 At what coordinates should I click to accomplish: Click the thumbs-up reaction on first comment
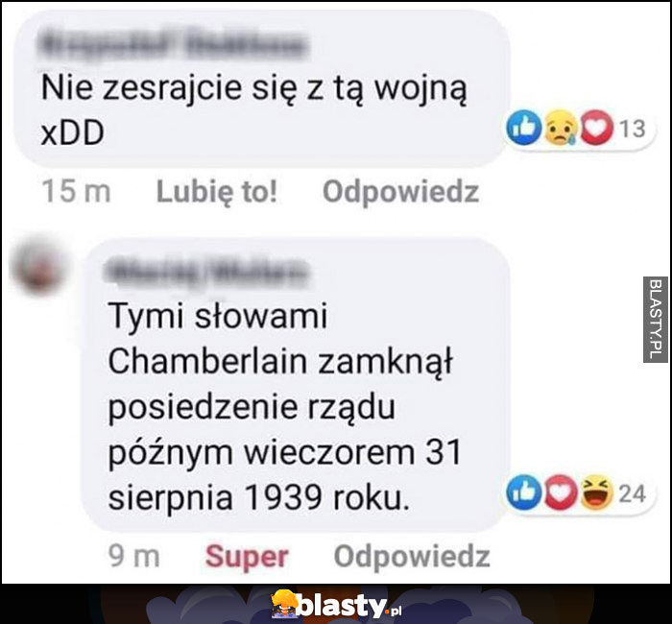(x=523, y=128)
